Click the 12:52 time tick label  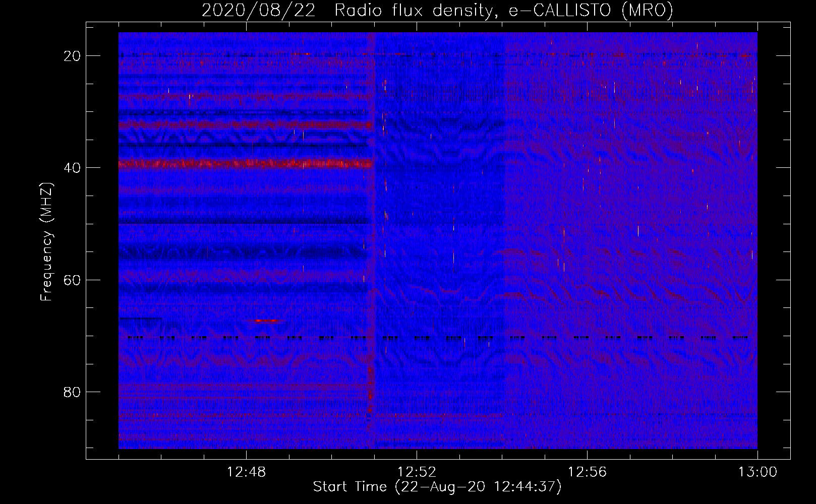[x=417, y=472]
